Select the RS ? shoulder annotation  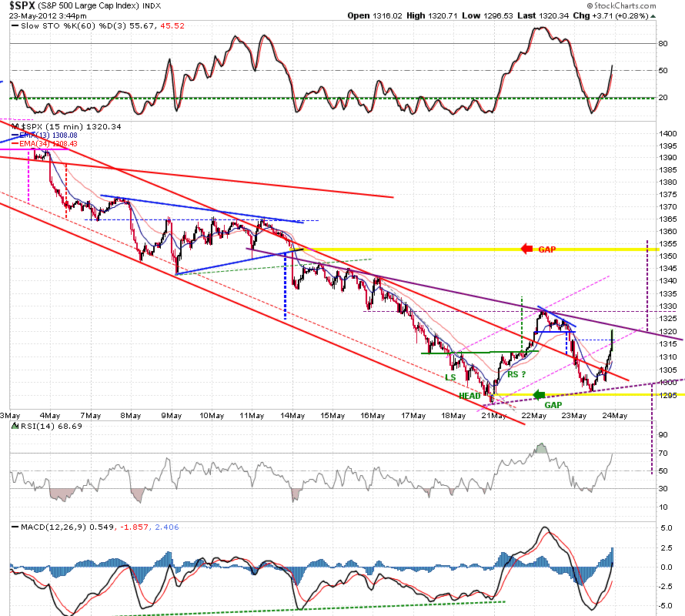pos(516,374)
